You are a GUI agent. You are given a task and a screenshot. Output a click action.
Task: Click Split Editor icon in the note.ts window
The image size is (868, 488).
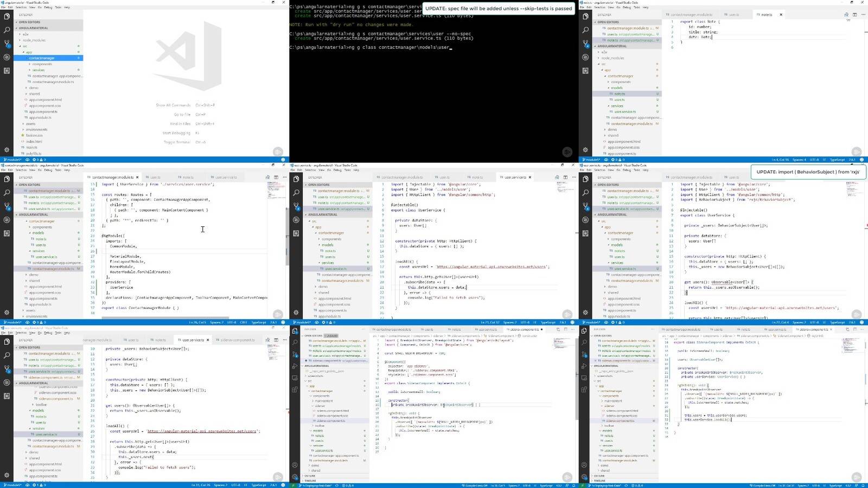[854, 15]
